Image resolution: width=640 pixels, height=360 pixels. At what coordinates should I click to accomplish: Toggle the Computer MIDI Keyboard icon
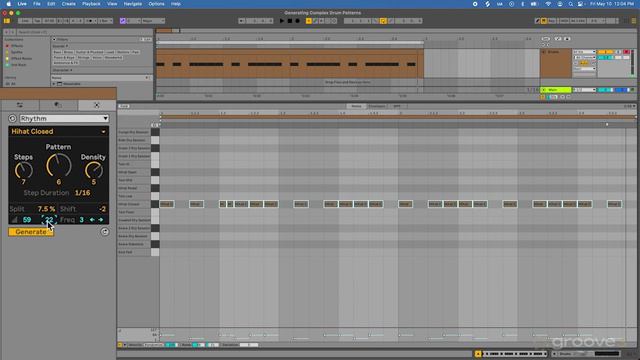pyautogui.click(x=544, y=21)
